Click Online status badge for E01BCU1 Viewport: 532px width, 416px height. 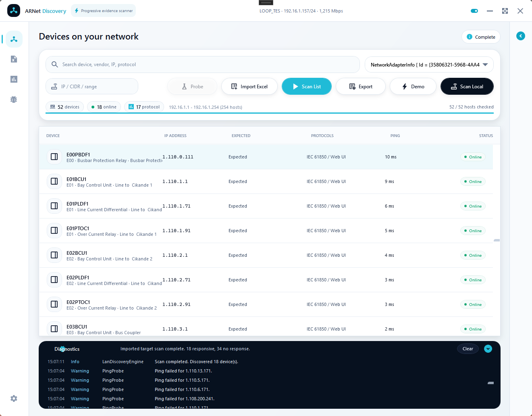473,182
